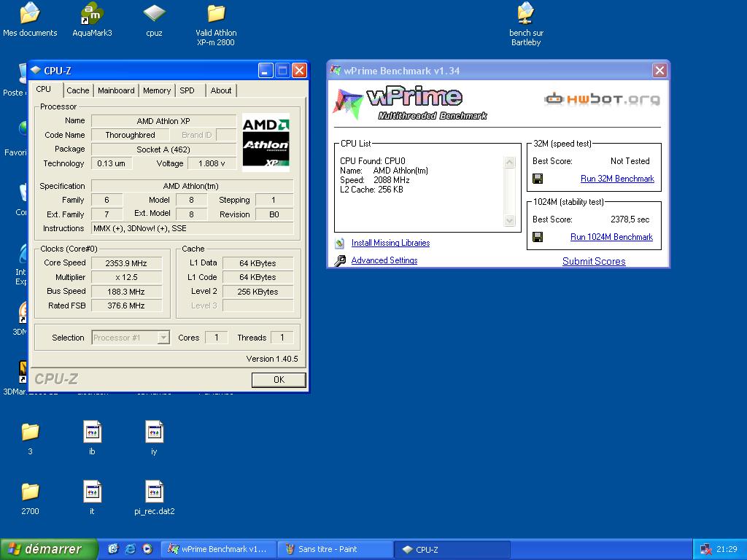This screenshot has width=747, height=560.
Task: Click the taskbar clock showing 21:29
Action: tap(727, 549)
